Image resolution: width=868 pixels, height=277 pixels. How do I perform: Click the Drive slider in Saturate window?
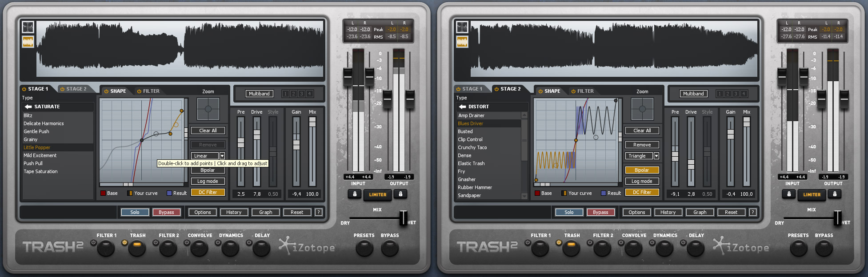click(x=257, y=135)
